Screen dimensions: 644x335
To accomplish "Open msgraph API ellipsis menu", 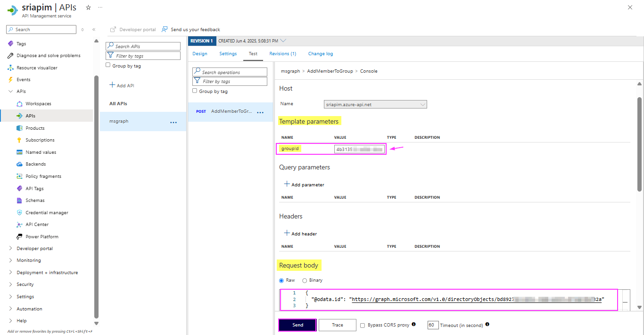I will [x=173, y=122].
